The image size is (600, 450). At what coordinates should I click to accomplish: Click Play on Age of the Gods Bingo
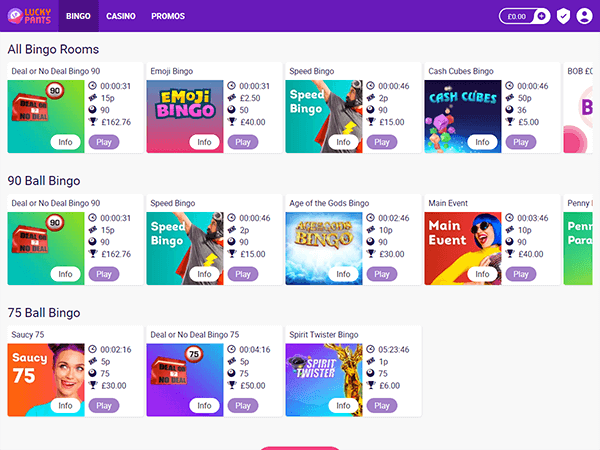tap(382, 274)
